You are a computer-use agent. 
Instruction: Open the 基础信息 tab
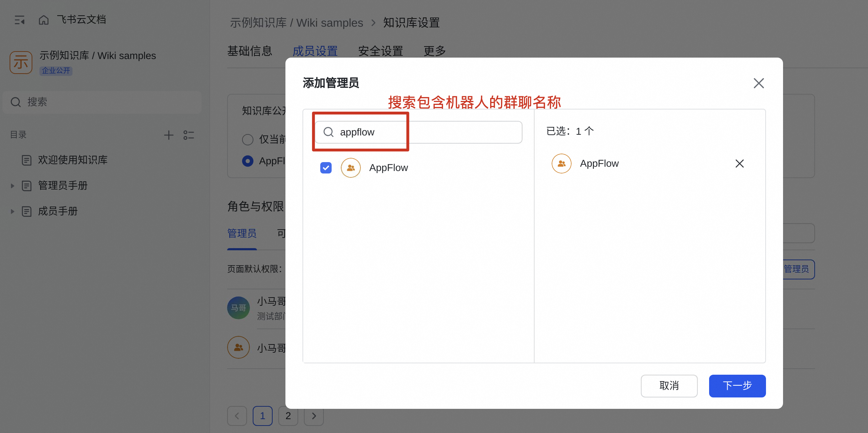pos(250,51)
